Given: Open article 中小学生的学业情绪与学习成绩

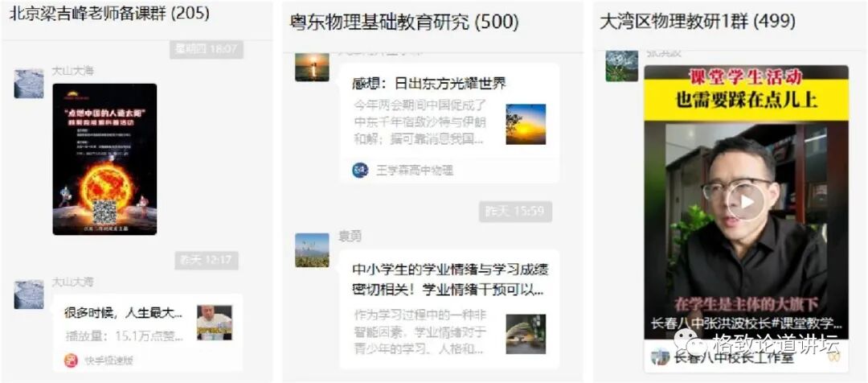Looking at the screenshot, I should 449,309.
